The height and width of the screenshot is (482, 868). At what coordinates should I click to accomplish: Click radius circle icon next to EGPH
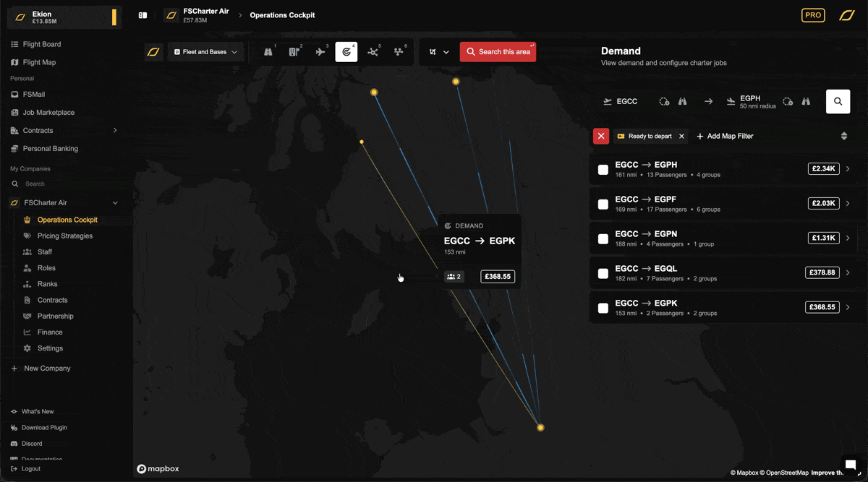pyautogui.click(x=788, y=102)
